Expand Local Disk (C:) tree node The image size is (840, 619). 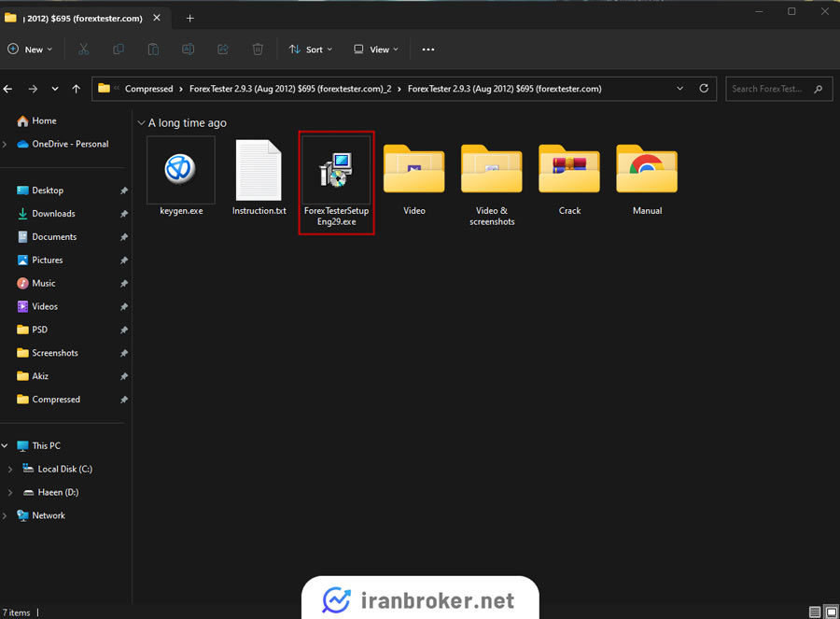[x=10, y=469]
